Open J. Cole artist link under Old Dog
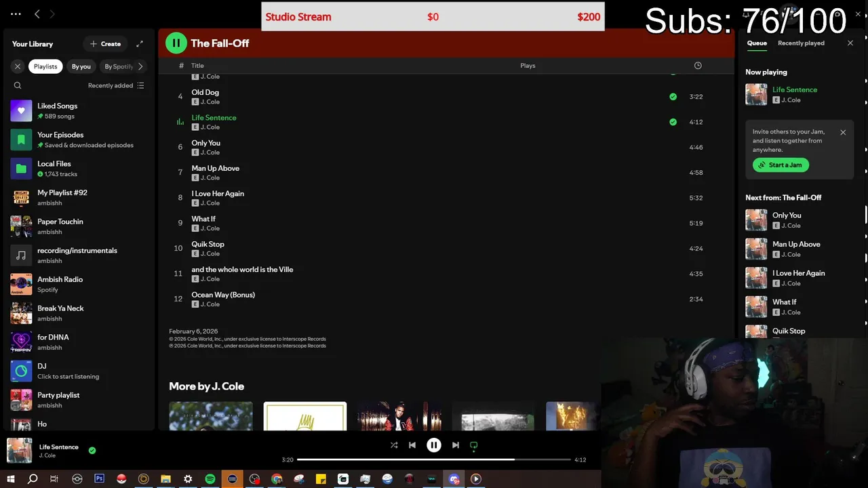 click(210, 102)
